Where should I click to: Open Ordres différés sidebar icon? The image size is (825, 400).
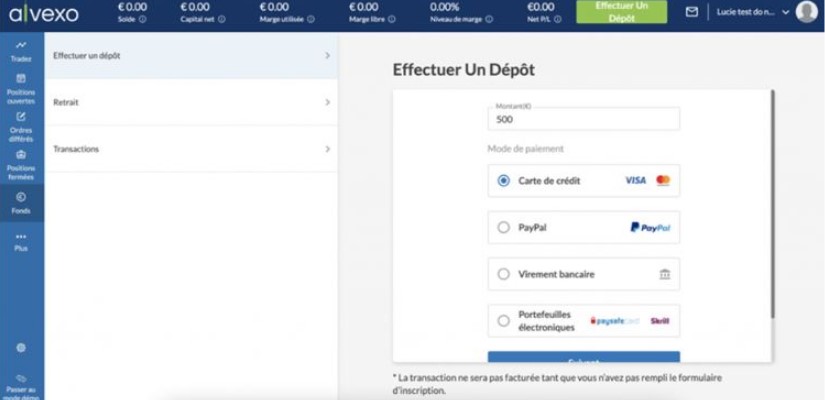21,116
